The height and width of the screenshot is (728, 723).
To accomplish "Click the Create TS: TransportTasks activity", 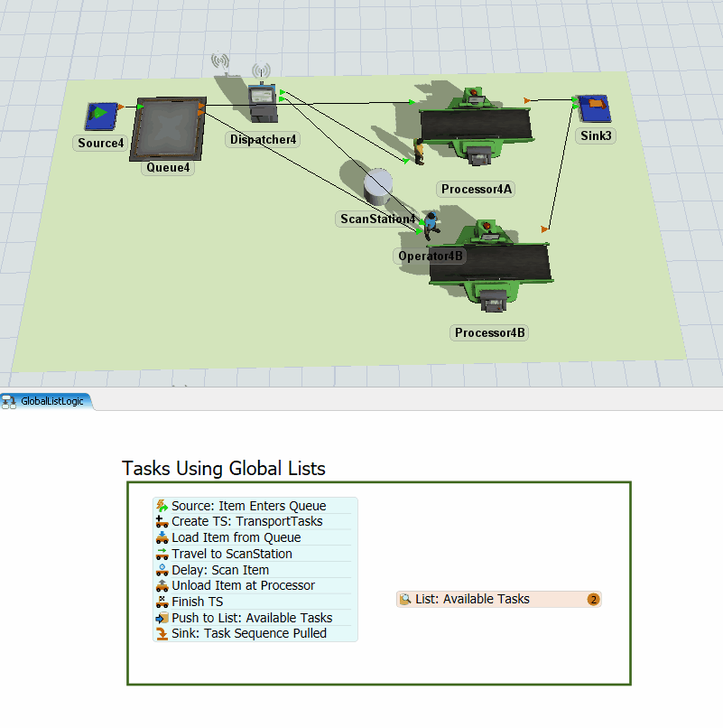I will pyautogui.click(x=246, y=521).
